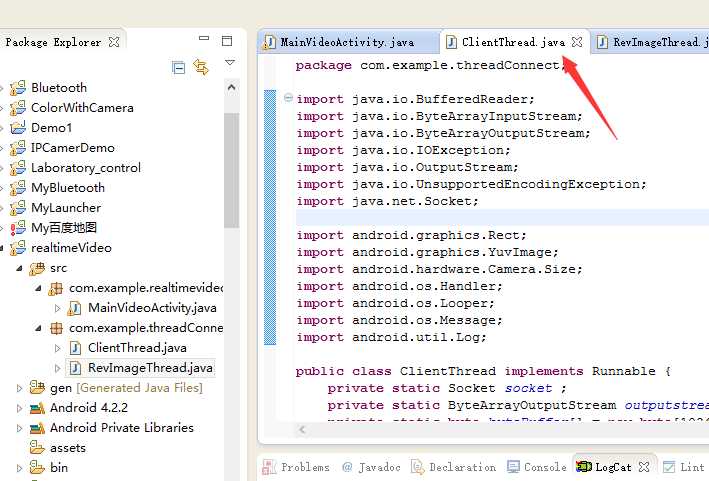The width and height of the screenshot is (709, 481).
Task: Click the MyBluetooth project icon
Action: coord(18,188)
